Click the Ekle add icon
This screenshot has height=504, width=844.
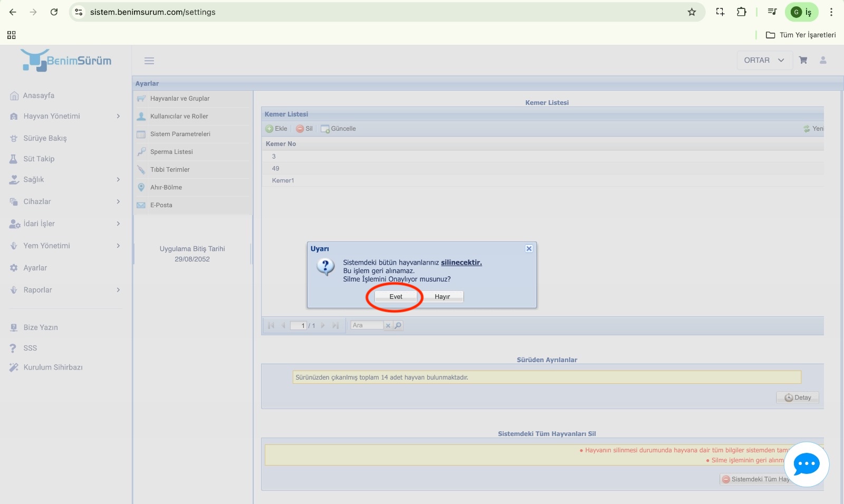click(x=270, y=129)
